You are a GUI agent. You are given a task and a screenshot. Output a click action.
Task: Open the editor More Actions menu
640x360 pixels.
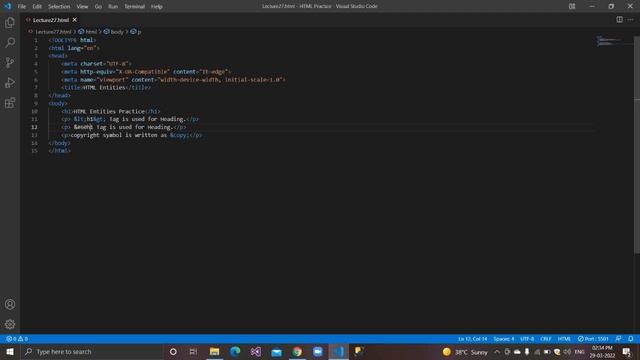631,20
